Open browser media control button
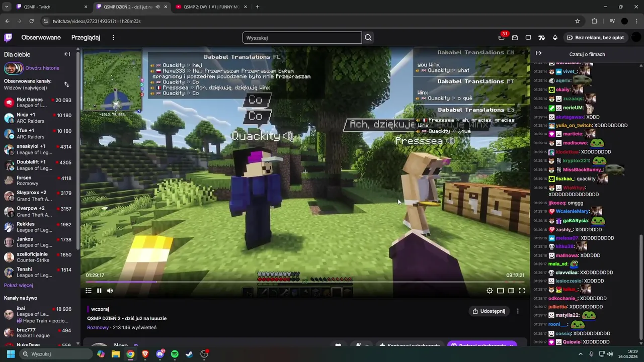 point(612,21)
